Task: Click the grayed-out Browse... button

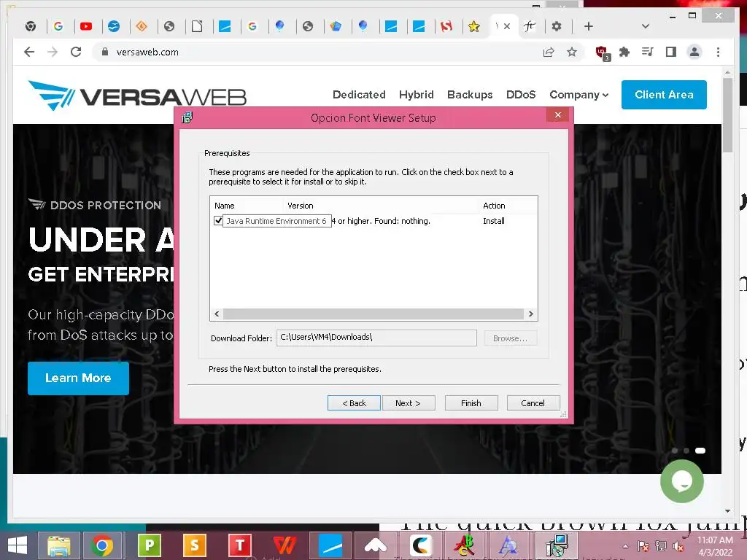Action: [510, 338]
